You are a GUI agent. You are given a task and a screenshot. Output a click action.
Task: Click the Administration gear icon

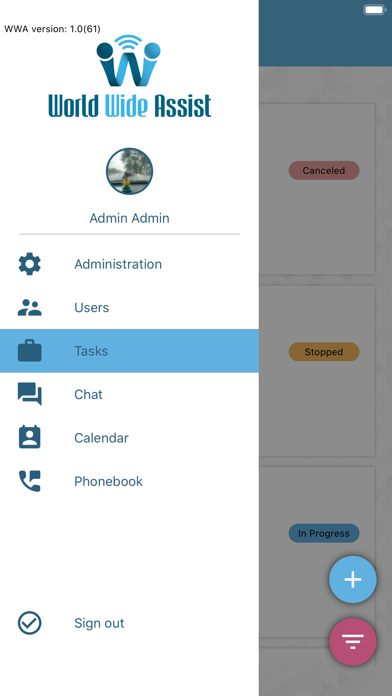[30, 264]
